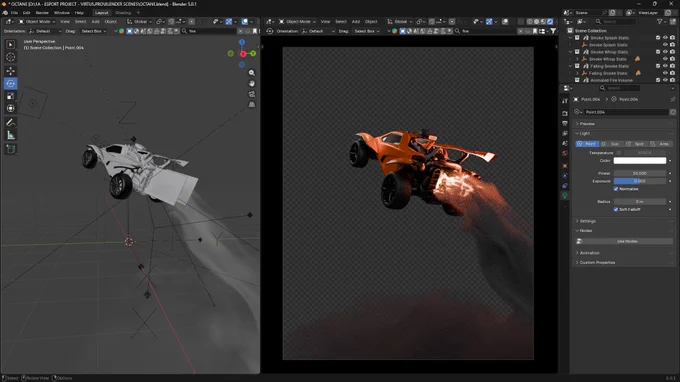Uncheck Animated Fire Volume collection checkbox
Image resolution: width=680 pixels, height=382 pixels.
pos(658,80)
